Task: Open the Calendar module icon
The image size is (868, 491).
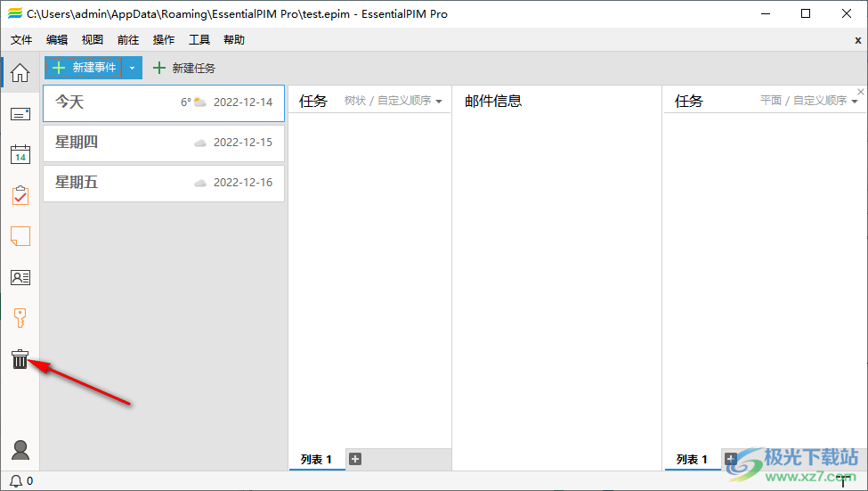Action: [x=20, y=155]
